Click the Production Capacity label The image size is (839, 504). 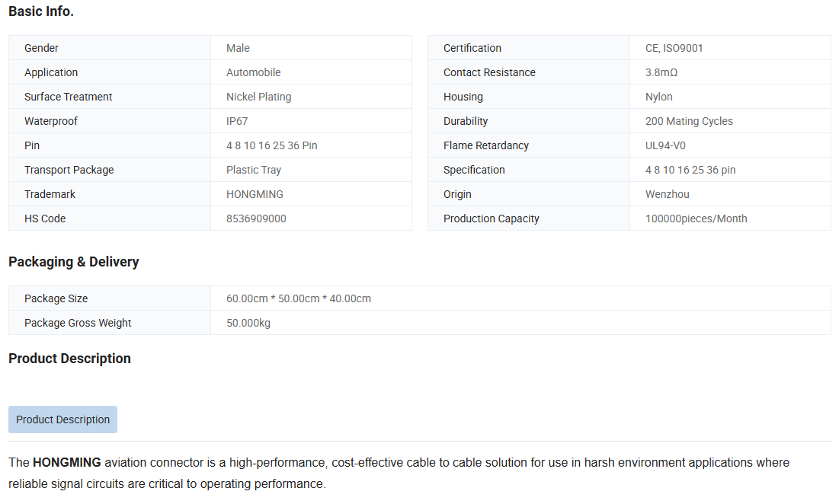491,219
